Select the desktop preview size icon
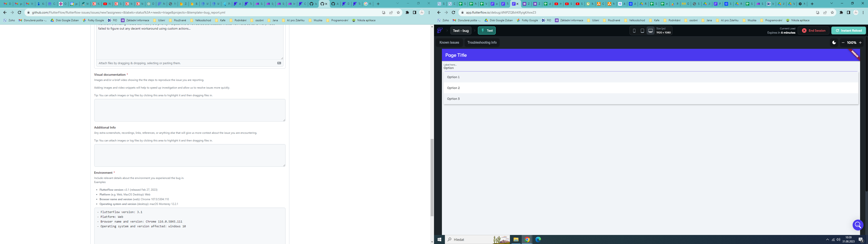Screen dimensions: 868x244 point(650,30)
